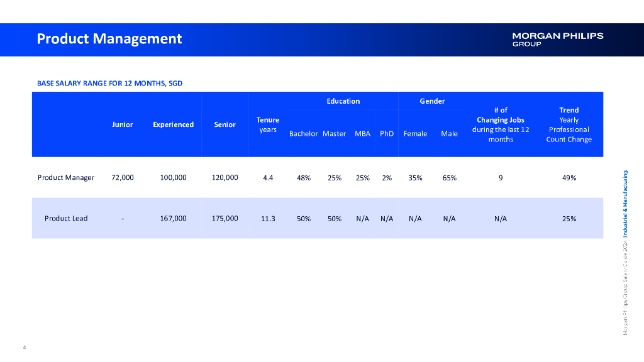Select Product Manager trend value 49%

point(569,178)
